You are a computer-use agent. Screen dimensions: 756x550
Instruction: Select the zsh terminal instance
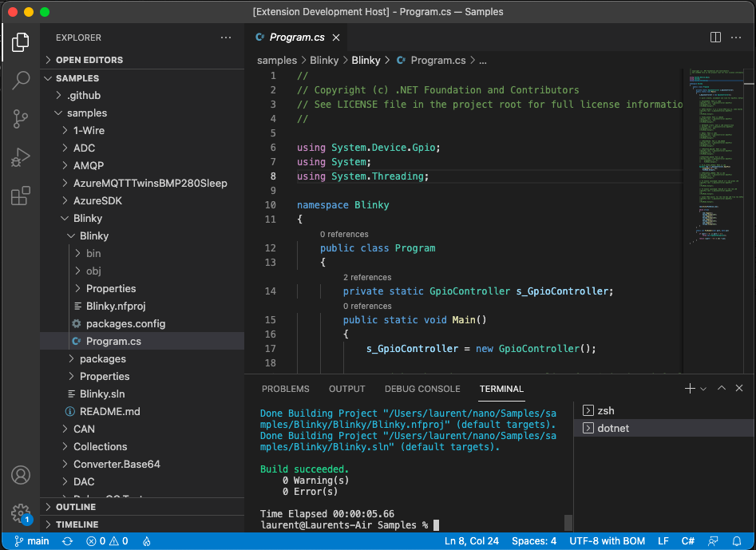(664, 410)
